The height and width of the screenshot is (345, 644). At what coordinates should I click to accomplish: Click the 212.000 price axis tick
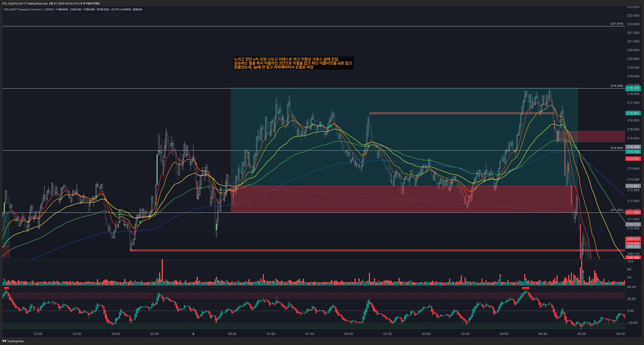633,201
